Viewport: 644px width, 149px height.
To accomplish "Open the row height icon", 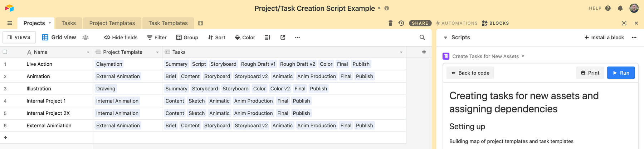I will (267, 38).
